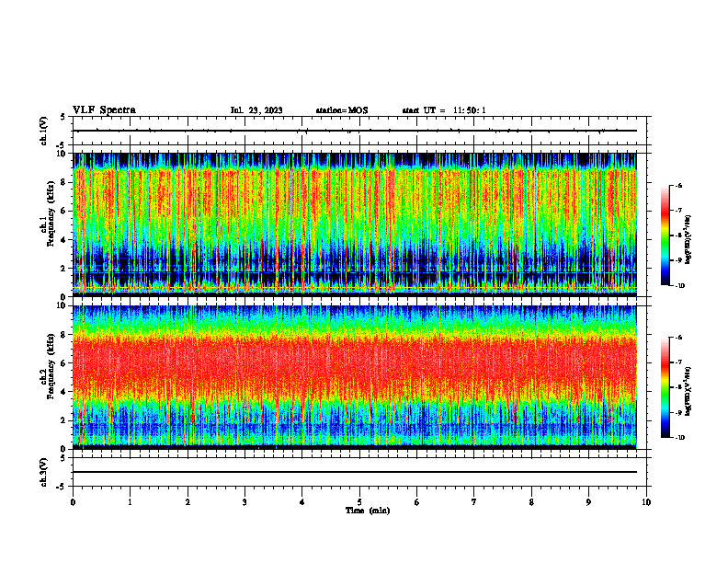Click the ch.2 spectrogram panel

pos(355,377)
